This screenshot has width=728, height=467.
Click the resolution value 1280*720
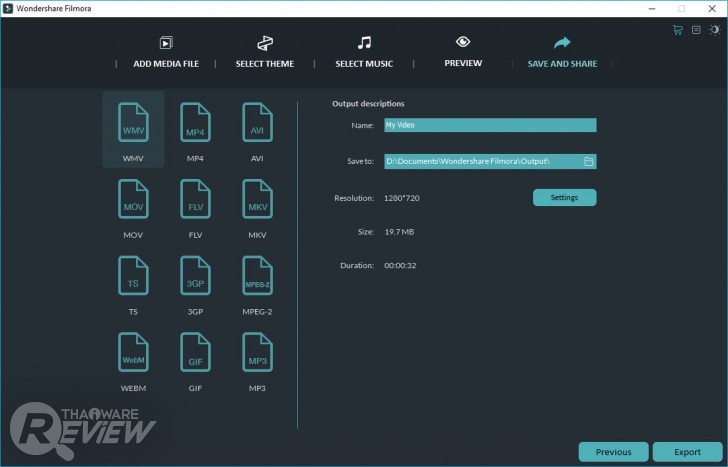402,198
